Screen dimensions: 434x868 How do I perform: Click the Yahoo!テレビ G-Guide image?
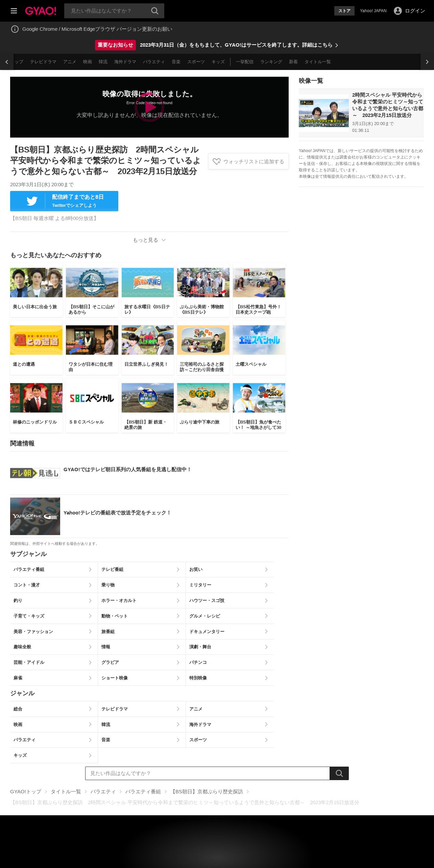(x=35, y=516)
